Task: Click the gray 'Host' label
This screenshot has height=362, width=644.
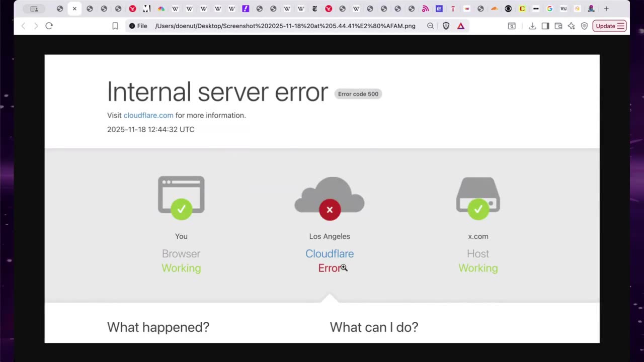Action: pos(478,254)
